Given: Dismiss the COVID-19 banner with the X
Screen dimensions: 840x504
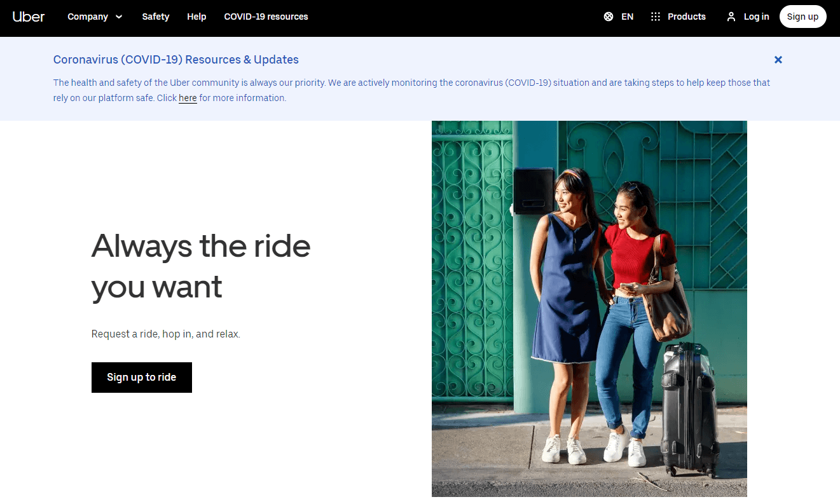Looking at the screenshot, I should coord(778,60).
